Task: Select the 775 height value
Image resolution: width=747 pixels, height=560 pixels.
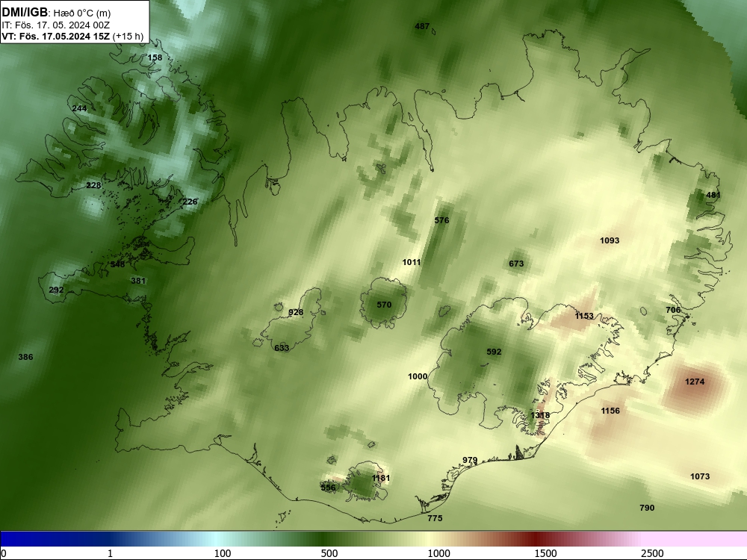Action: 435,519
